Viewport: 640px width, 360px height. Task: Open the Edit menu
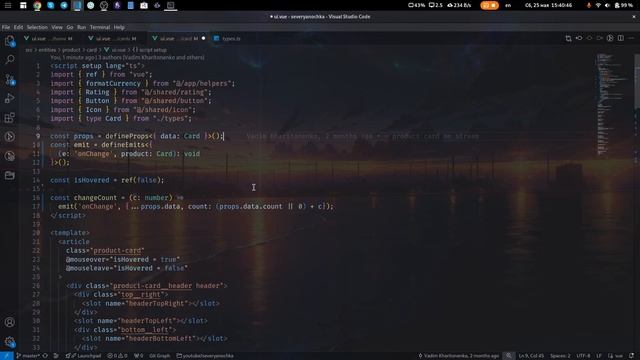point(18,27)
